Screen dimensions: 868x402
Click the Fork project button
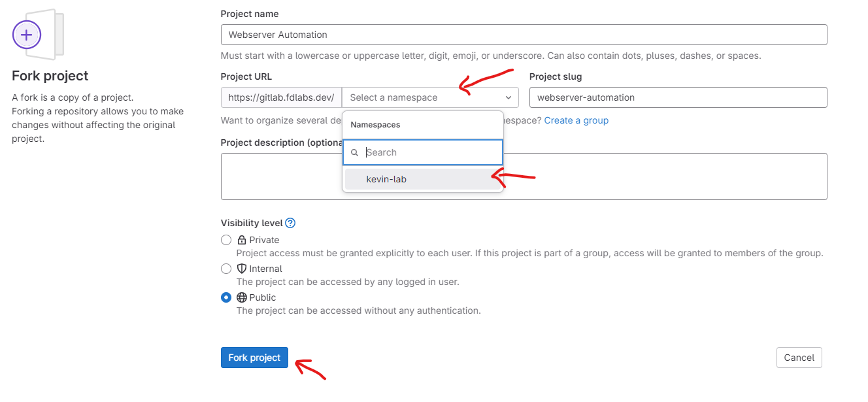click(x=254, y=358)
